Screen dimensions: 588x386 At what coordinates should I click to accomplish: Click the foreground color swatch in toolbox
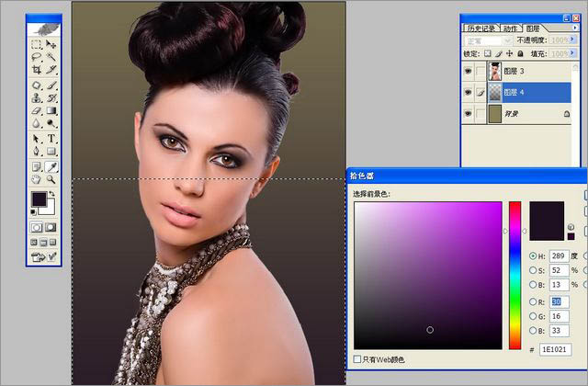pos(40,199)
